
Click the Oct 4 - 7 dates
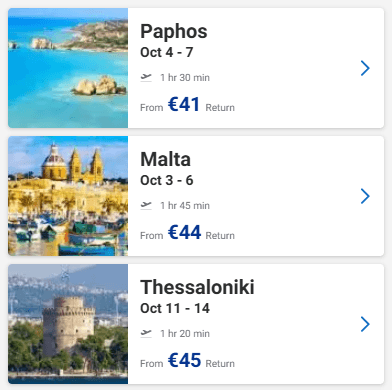(x=167, y=52)
